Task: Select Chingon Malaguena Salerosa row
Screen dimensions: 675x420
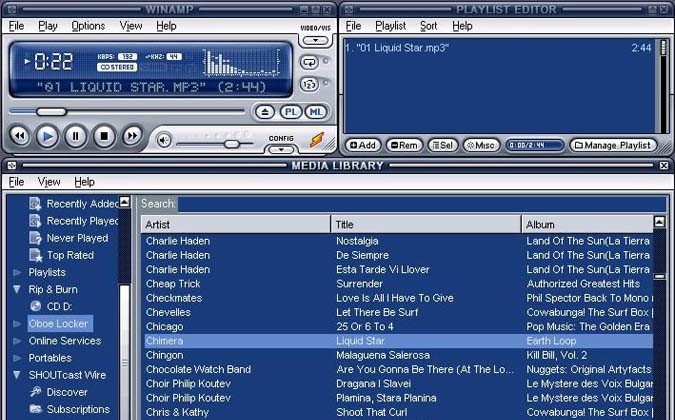Action: click(397, 355)
